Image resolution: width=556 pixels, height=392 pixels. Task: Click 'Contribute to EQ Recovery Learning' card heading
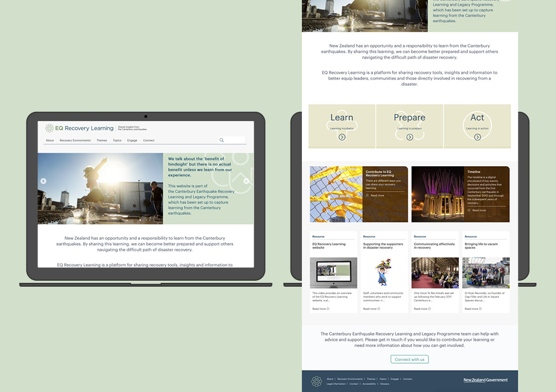(x=380, y=173)
